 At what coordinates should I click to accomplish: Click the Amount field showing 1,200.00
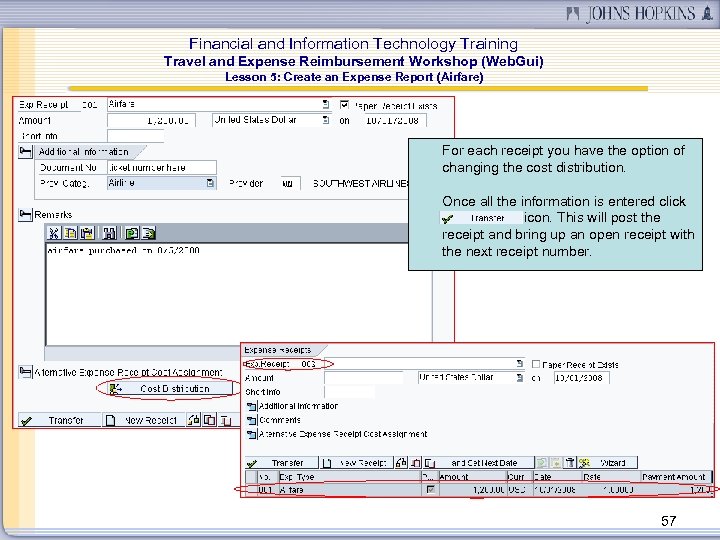coord(152,120)
